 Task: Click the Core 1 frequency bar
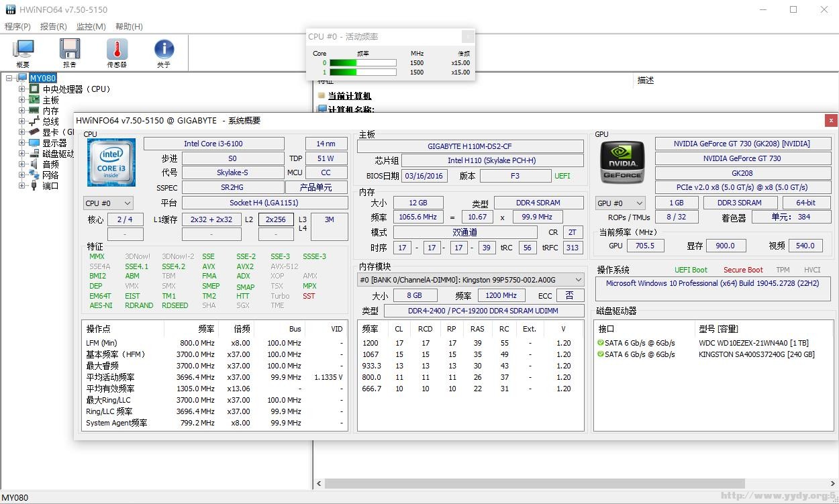[x=362, y=72]
